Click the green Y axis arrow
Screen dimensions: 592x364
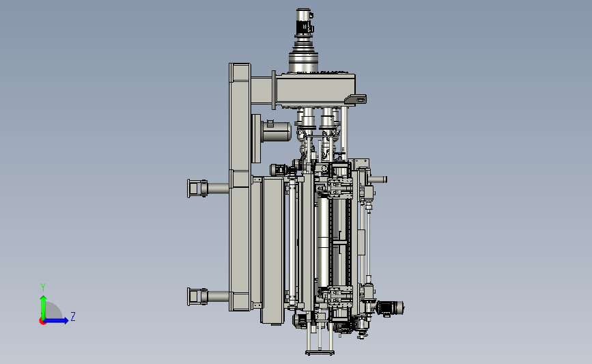(43, 307)
